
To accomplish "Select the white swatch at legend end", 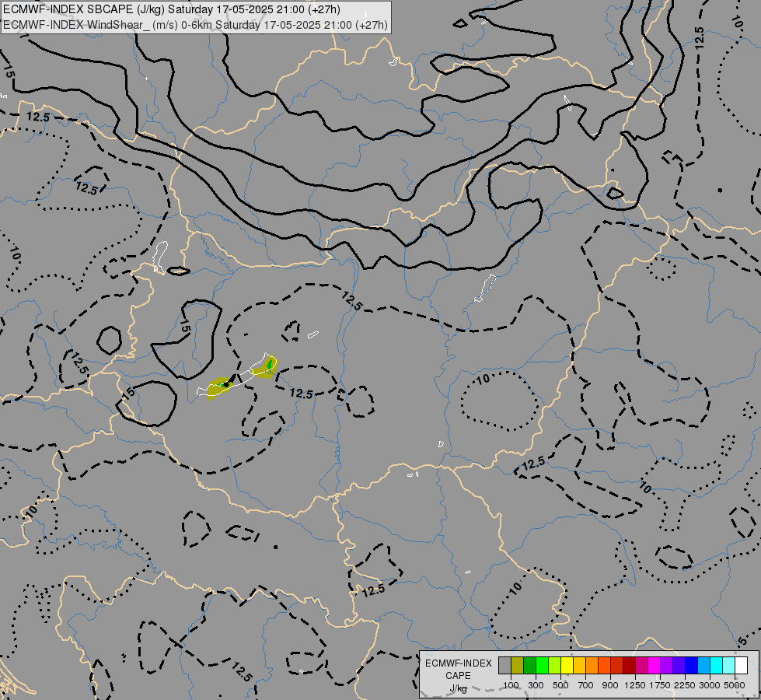I will [742, 666].
